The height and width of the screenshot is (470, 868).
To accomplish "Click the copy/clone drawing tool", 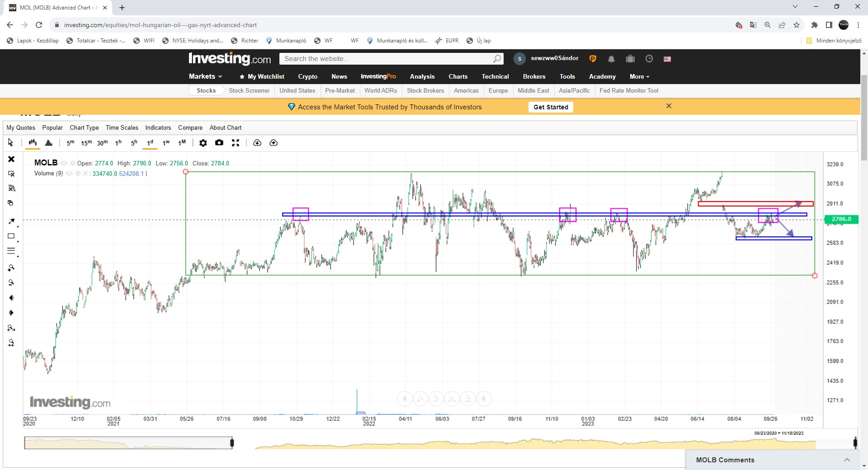I will [11, 203].
